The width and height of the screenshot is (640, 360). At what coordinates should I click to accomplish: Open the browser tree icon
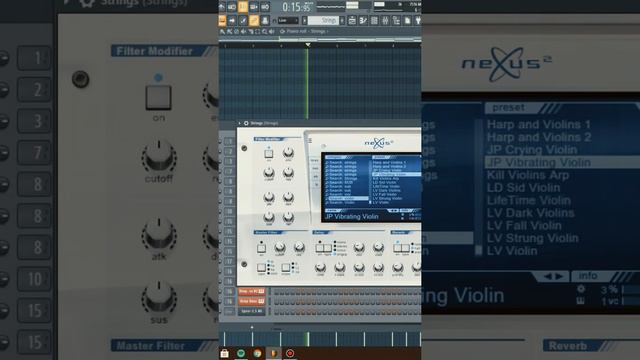pyautogui.click(x=396, y=20)
